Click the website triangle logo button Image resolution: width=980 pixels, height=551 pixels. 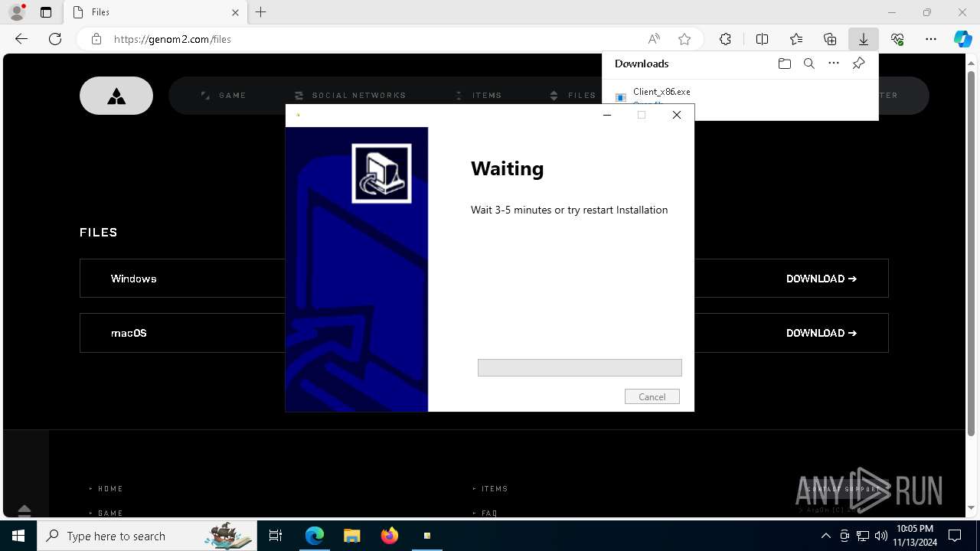click(x=116, y=96)
